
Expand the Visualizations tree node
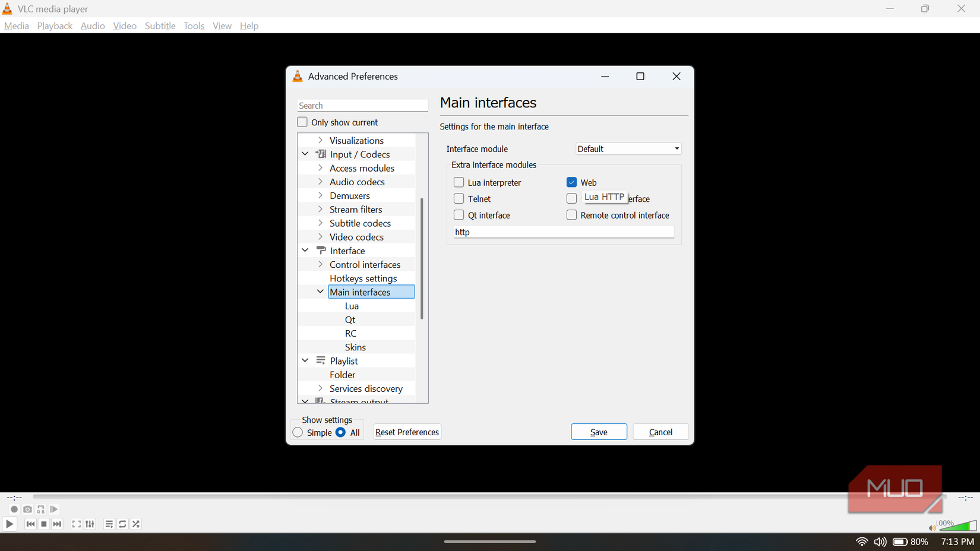[x=320, y=140]
